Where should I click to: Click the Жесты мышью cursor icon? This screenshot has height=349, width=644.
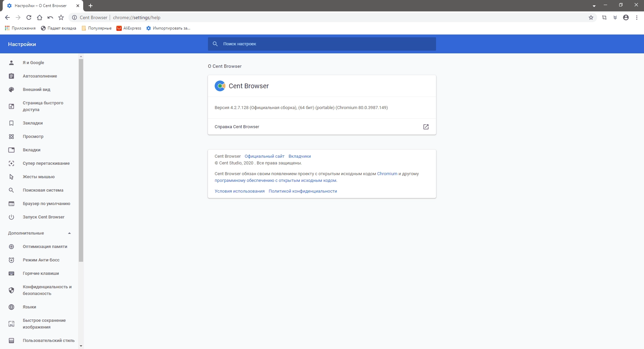tap(11, 177)
